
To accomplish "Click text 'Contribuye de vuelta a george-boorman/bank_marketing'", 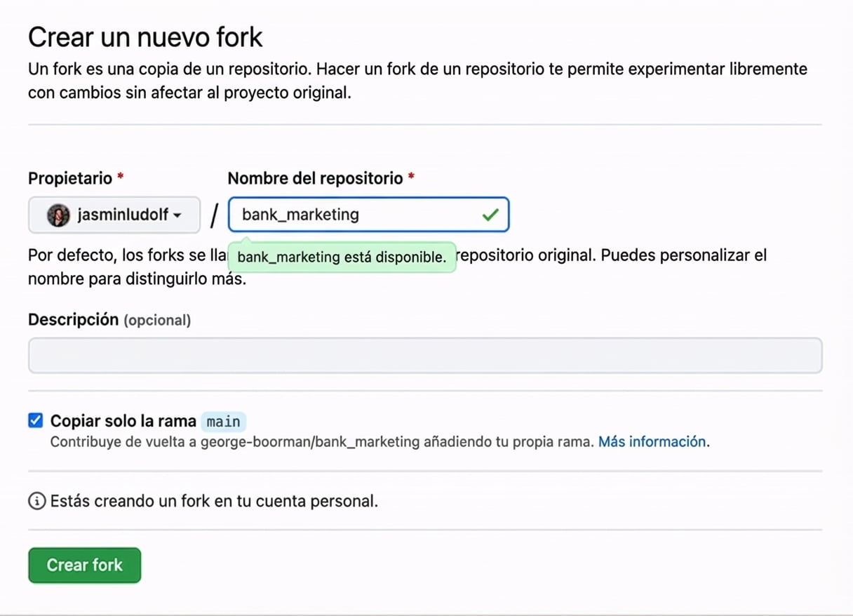I will pyautogui.click(x=235, y=442).
